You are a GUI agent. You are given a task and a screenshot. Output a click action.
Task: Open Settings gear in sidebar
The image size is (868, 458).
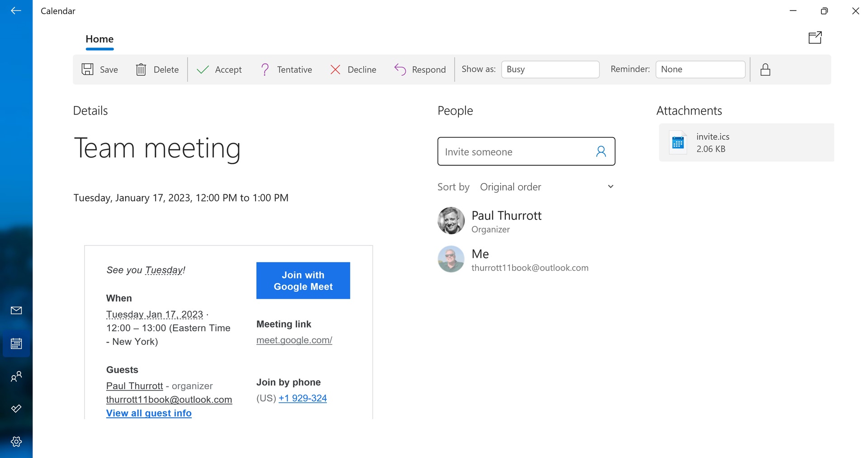pyautogui.click(x=16, y=442)
